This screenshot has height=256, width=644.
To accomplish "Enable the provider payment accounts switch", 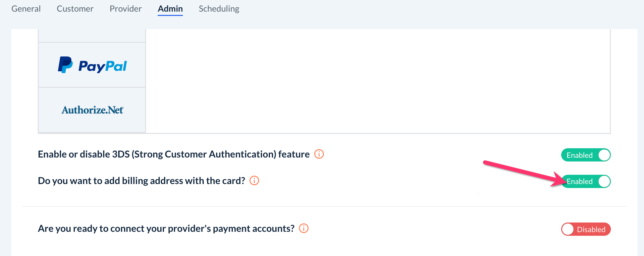I will click(586, 229).
